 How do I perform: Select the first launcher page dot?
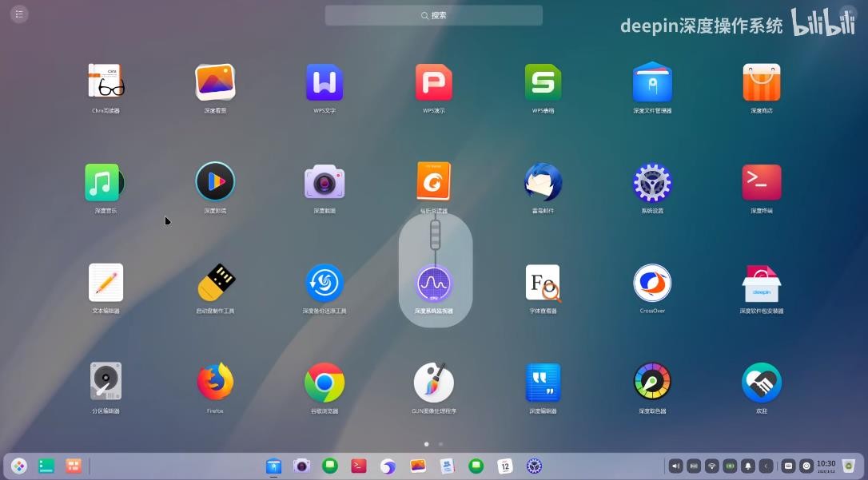click(x=426, y=444)
